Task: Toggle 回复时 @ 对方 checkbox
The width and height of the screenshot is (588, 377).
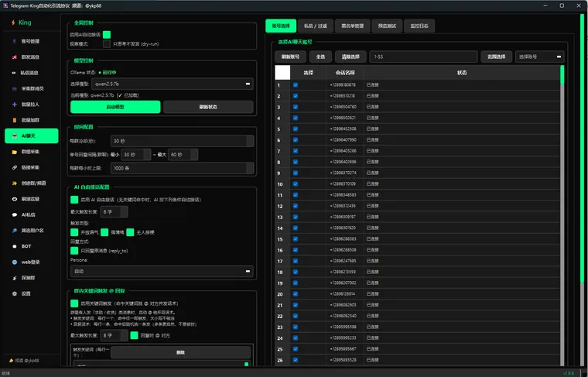Action: pos(134,335)
